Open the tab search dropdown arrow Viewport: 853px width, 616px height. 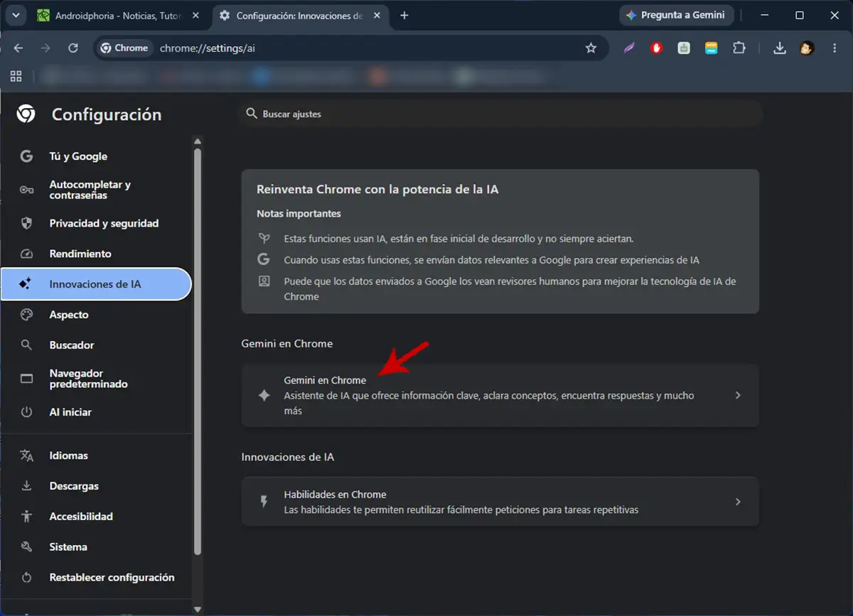16,15
